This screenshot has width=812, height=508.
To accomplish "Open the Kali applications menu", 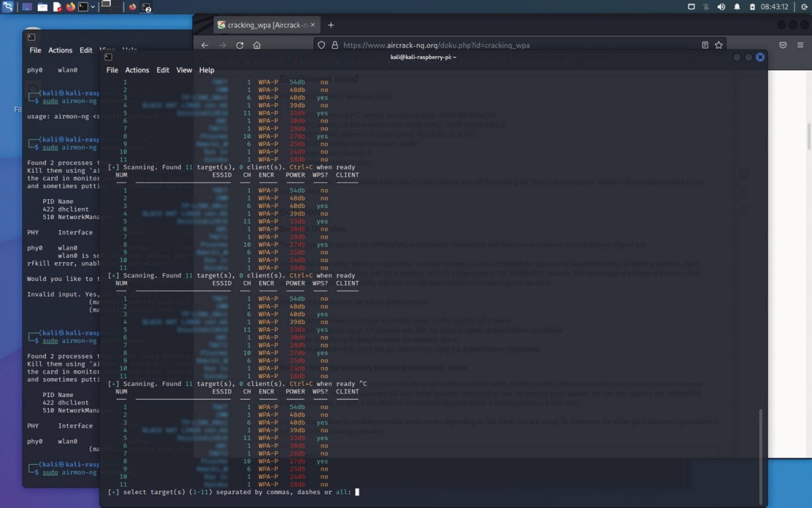I will [x=7, y=7].
